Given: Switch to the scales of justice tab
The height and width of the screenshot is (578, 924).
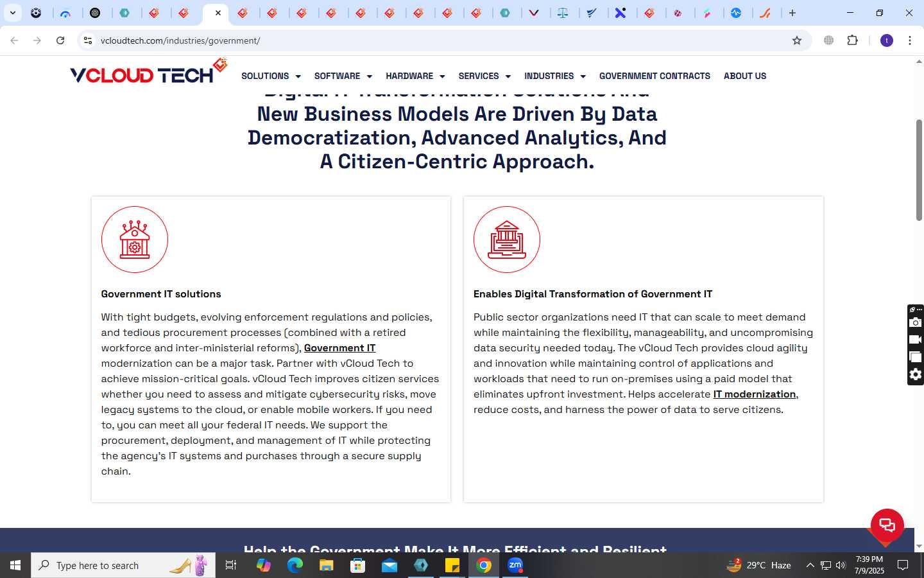Looking at the screenshot, I should [x=563, y=13].
